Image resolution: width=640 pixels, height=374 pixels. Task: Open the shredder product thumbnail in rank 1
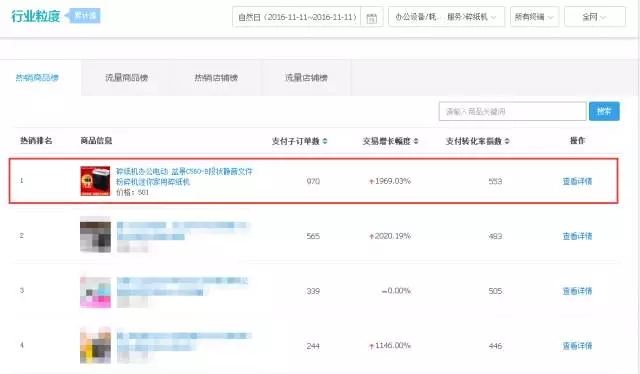click(95, 181)
